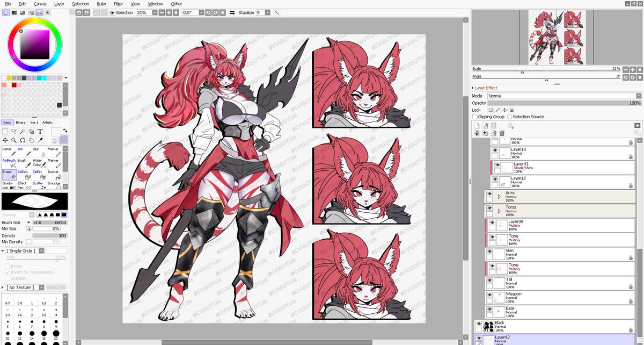Flip canvas view horizontally in the toolbar

tap(232, 12)
